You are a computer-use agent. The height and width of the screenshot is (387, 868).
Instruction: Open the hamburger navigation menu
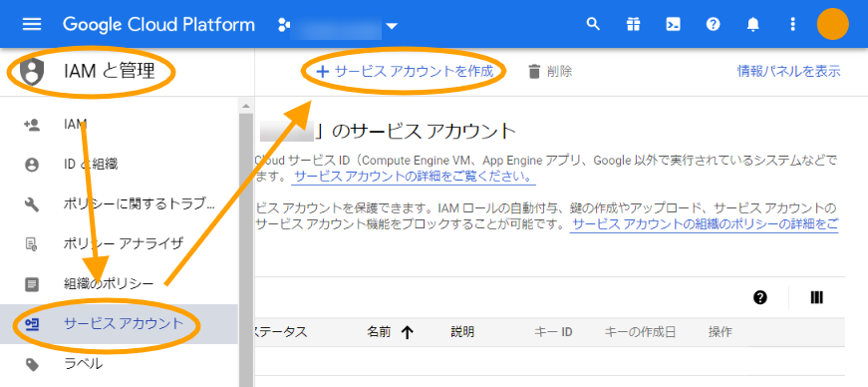click(32, 25)
